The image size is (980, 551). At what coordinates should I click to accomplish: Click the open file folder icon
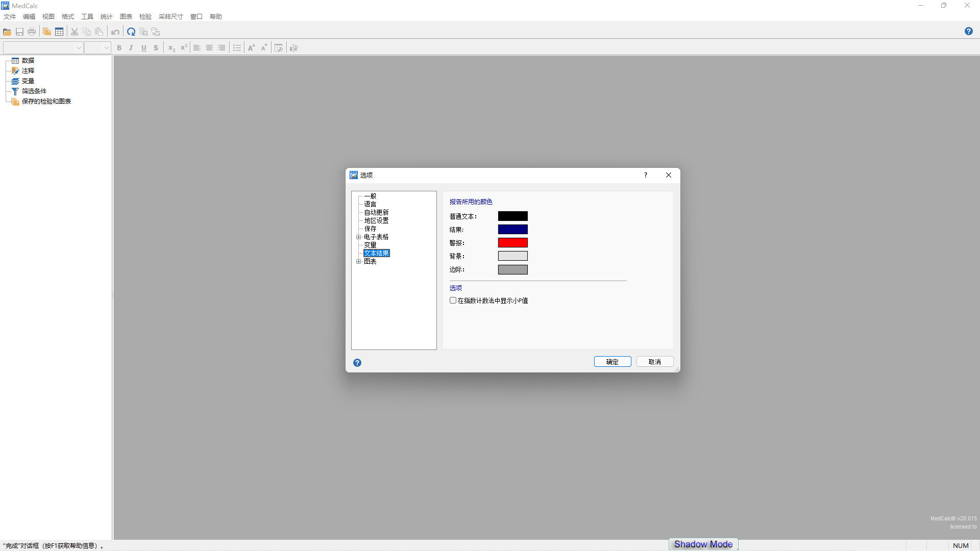click(7, 32)
